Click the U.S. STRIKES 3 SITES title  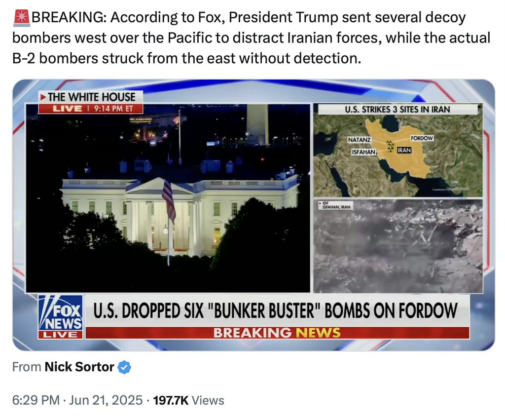tap(397, 110)
